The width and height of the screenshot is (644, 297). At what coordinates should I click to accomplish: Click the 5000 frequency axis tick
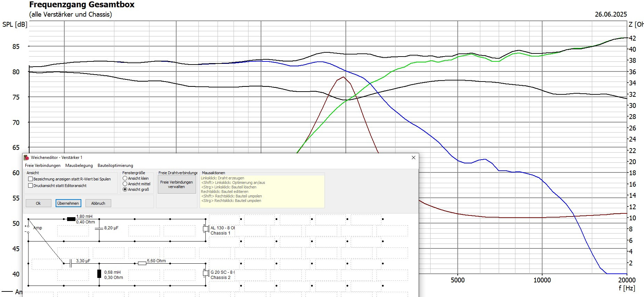[457, 280]
